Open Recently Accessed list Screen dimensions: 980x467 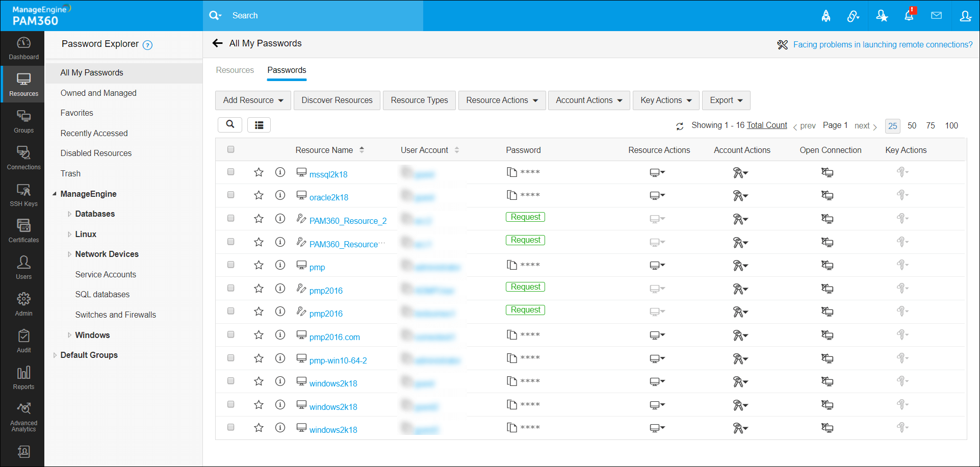[x=94, y=133]
